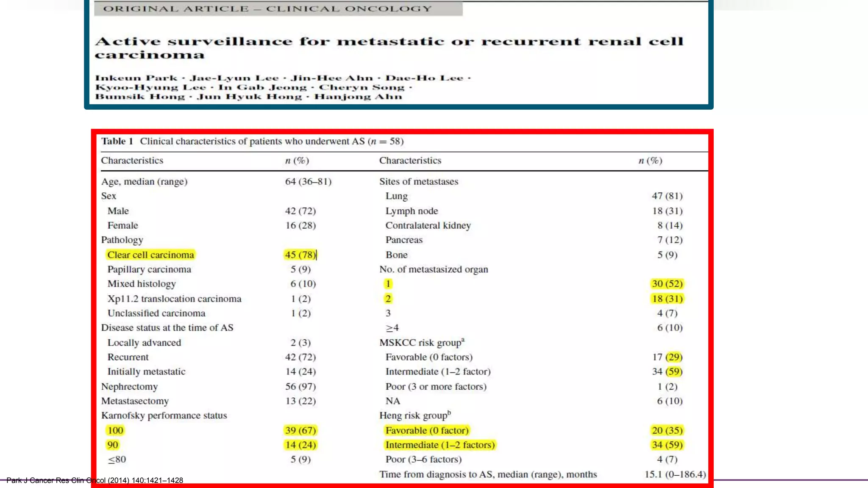Click the Table 1 caption text
This screenshot has height=488, width=868.
(x=252, y=141)
